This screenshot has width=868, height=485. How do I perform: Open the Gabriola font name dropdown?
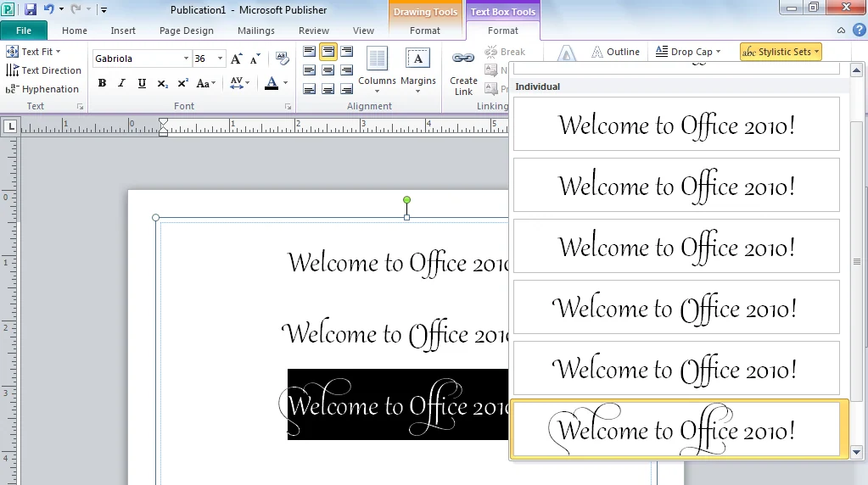pos(186,58)
